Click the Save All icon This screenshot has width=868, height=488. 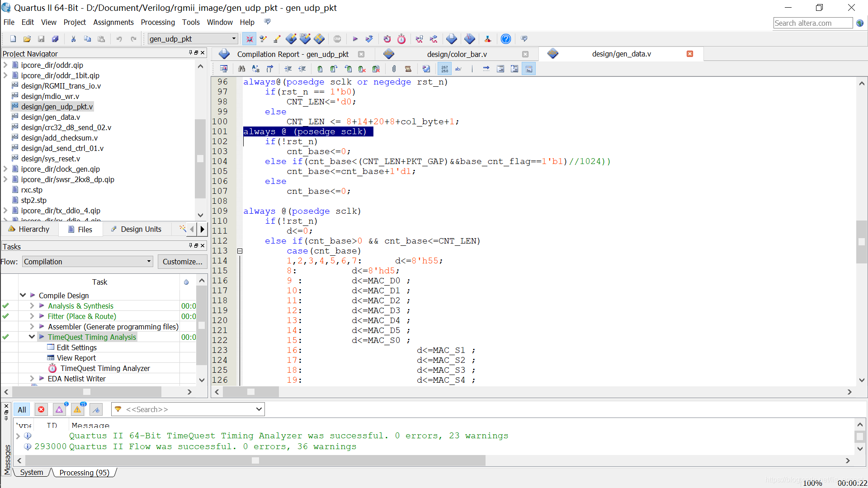pos(55,39)
